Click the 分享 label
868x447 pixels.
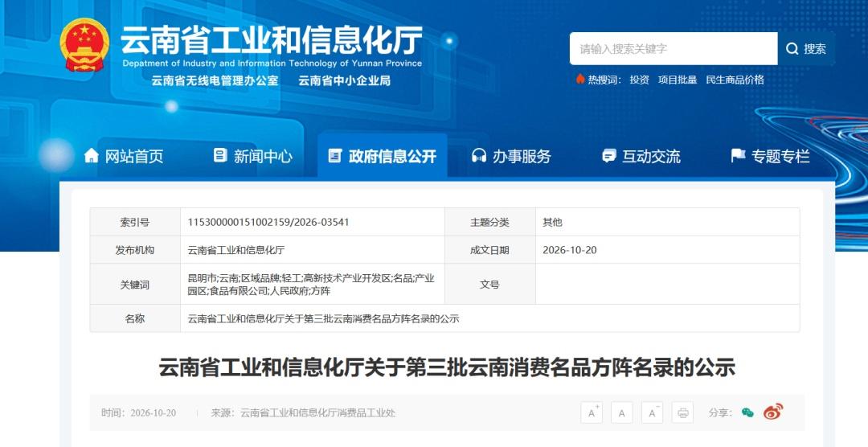(721, 412)
